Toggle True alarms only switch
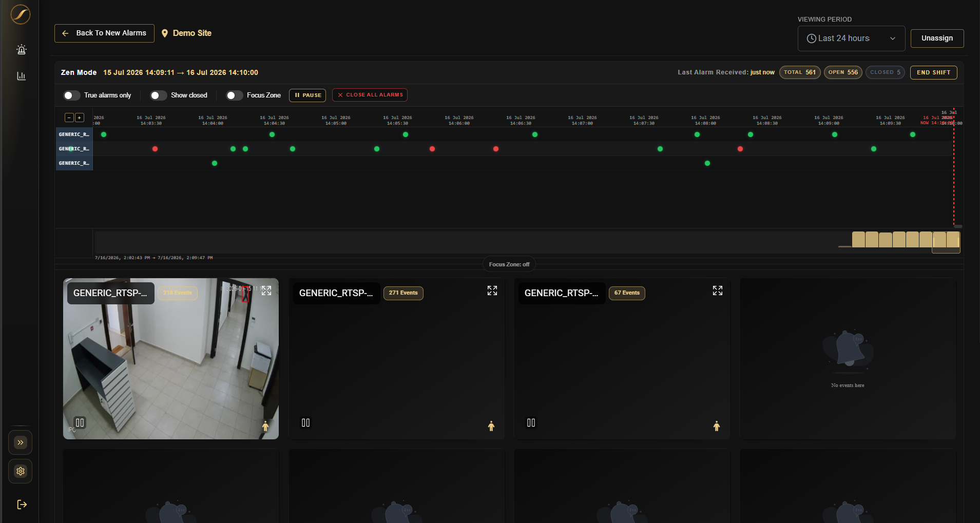 [x=72, y=95]
